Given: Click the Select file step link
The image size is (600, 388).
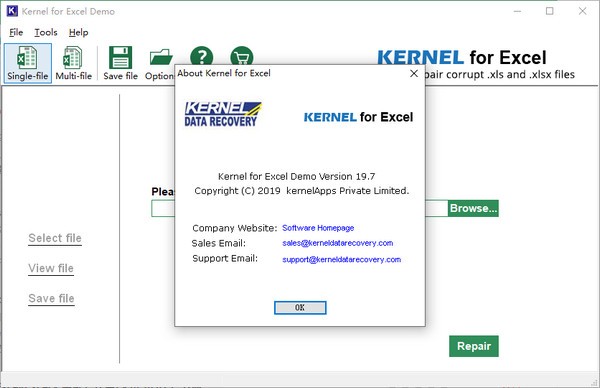Looking at the screenshot, I should [x=55, y=238].
